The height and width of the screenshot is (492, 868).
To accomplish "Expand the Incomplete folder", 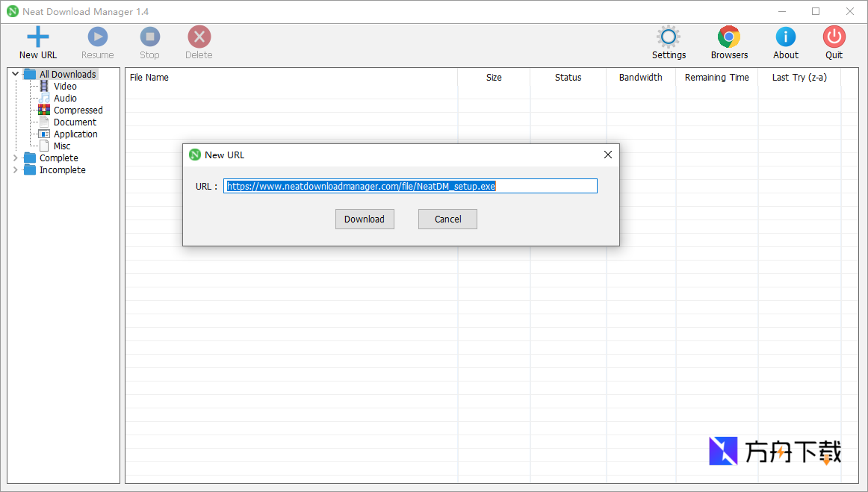I will 15,169.
